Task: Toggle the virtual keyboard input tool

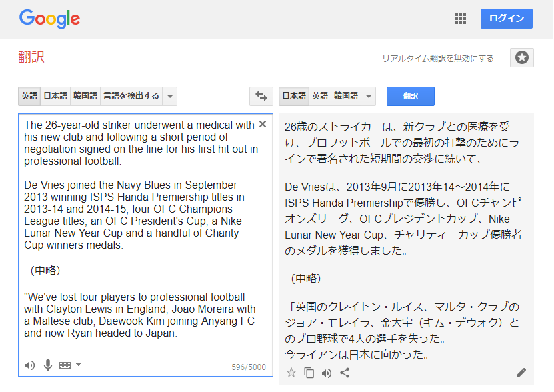Action: 65,365
